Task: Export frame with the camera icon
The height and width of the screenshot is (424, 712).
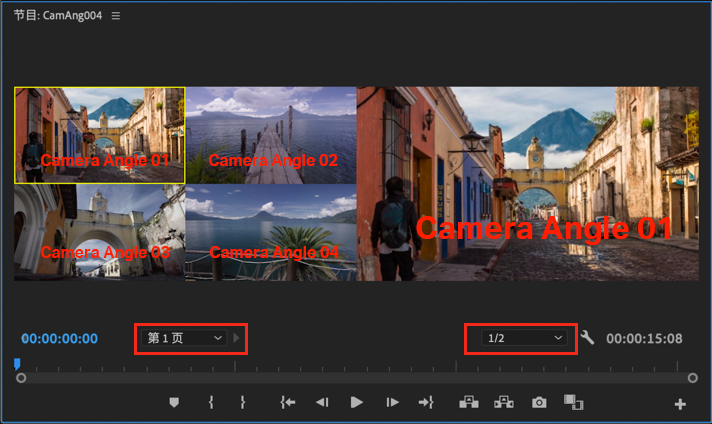Action: point(539,402)
